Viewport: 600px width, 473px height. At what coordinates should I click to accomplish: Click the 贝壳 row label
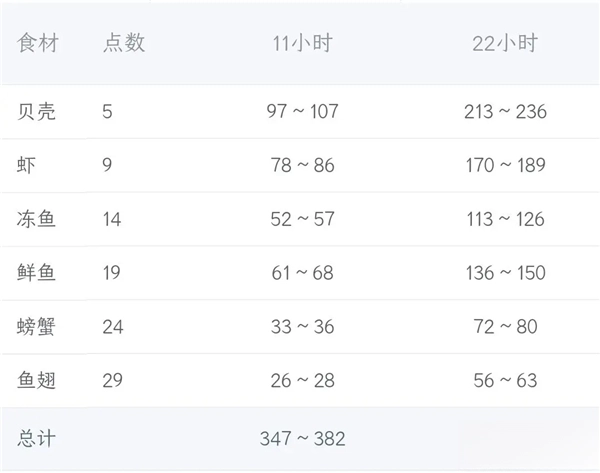point(37,111)
